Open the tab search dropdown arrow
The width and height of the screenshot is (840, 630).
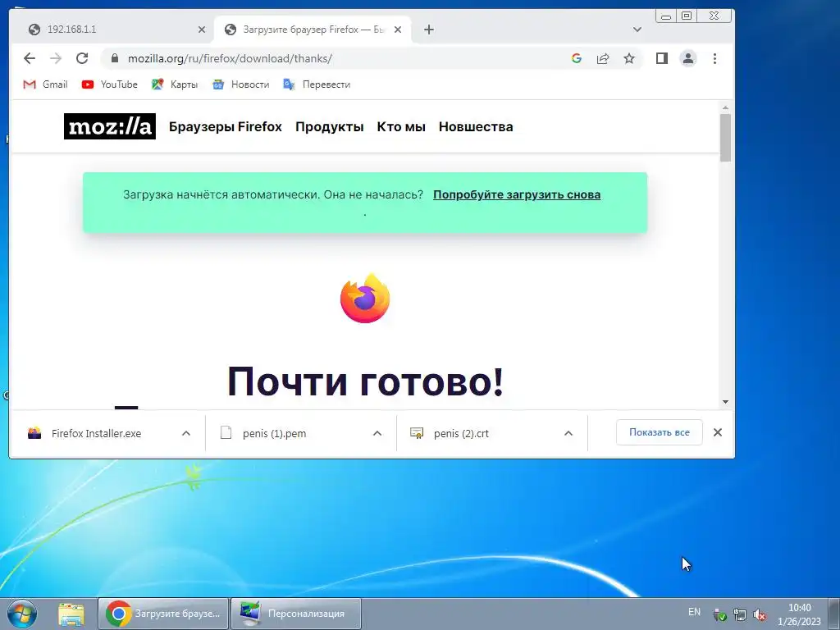pyautogui.click(x=637, y=30)
